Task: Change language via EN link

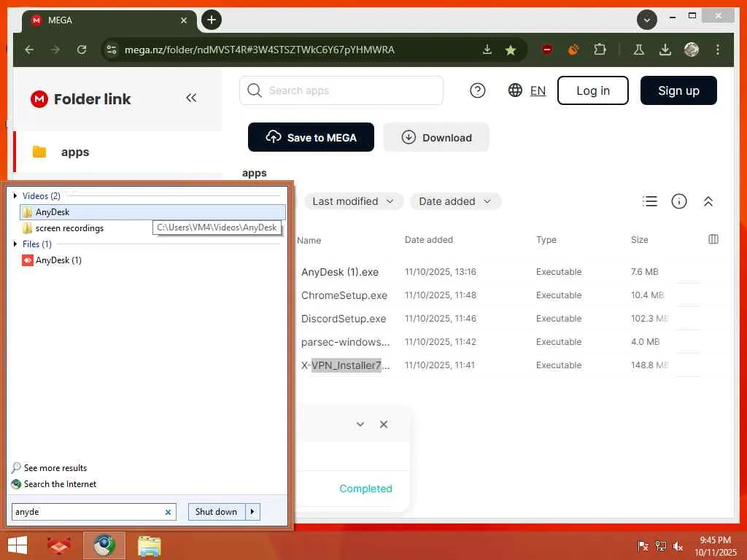Action: tap(538, 90)
